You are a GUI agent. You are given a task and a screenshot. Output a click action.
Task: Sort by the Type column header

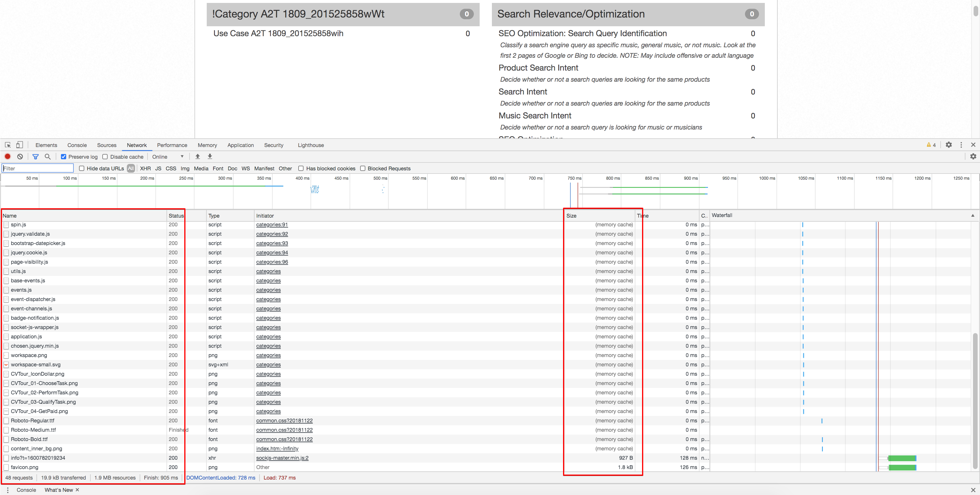click(230, 215)
